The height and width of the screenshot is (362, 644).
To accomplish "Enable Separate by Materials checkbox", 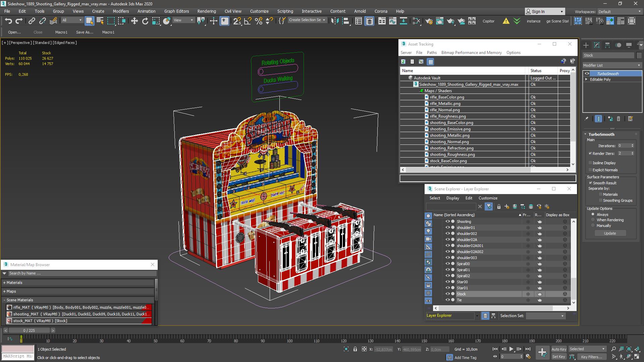I will [x=601, y=194].
